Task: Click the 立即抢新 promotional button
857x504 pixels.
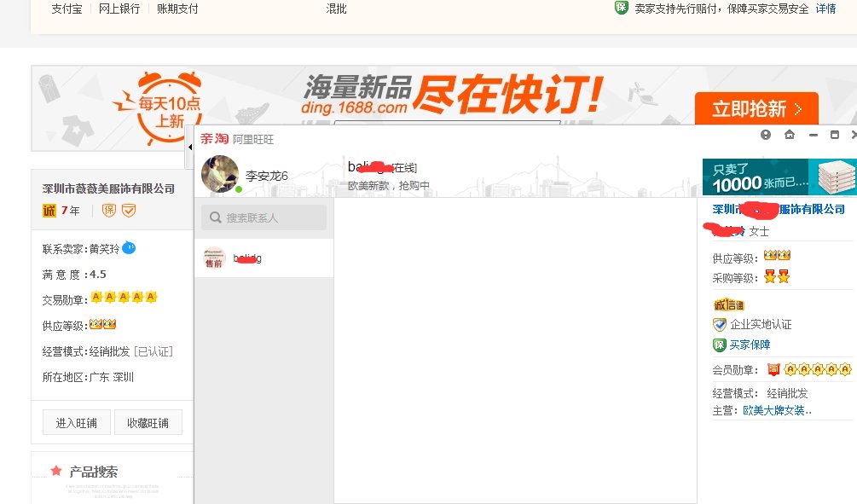Action: pos(755,109)
